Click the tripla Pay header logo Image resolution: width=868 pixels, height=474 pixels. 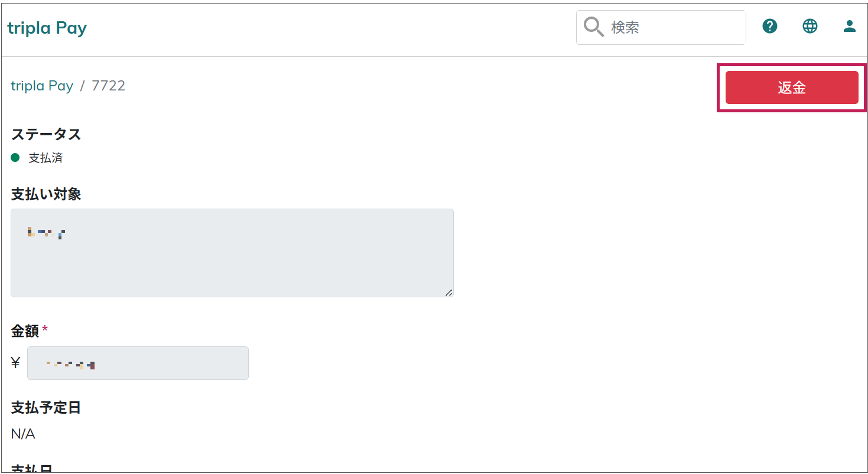[x=47, y=28]
